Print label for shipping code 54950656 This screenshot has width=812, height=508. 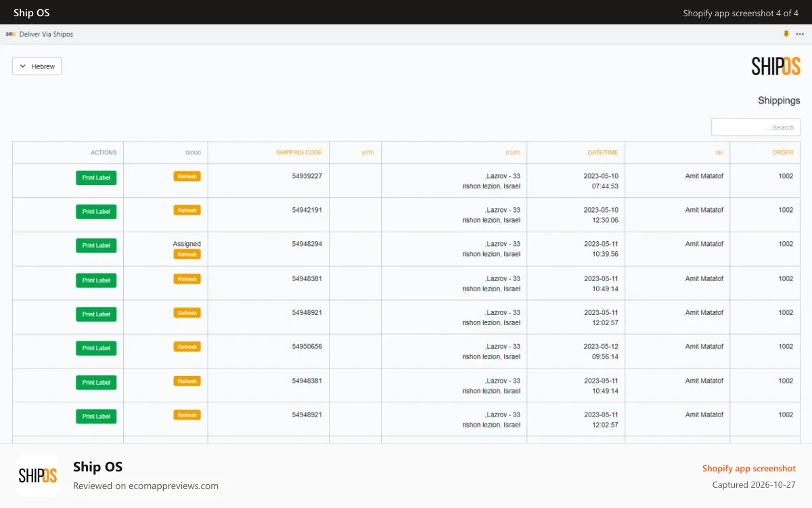[x=96, y=348]
